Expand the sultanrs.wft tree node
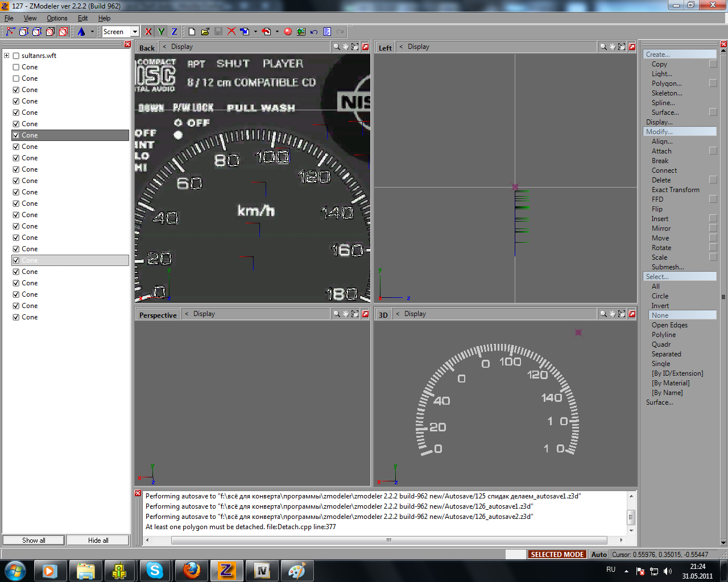This screenshot has height=582, width=728. point(7,56)
